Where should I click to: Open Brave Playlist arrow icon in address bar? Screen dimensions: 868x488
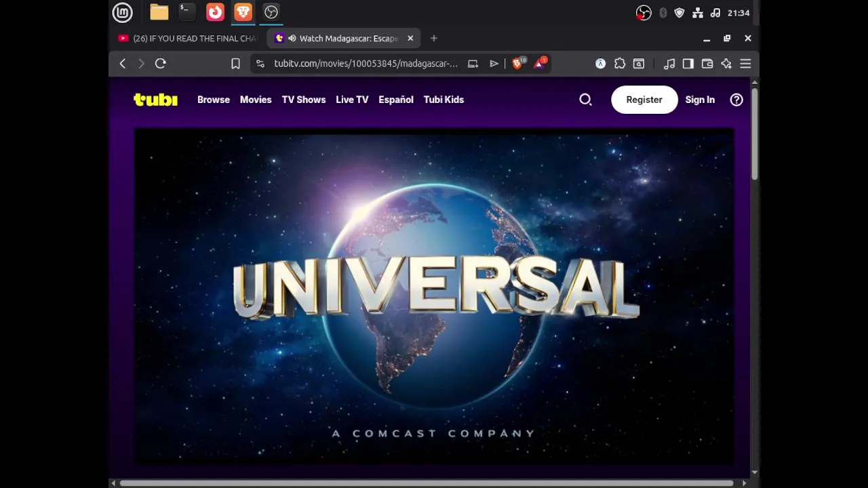pyautogui.click(x=494, y=64)
